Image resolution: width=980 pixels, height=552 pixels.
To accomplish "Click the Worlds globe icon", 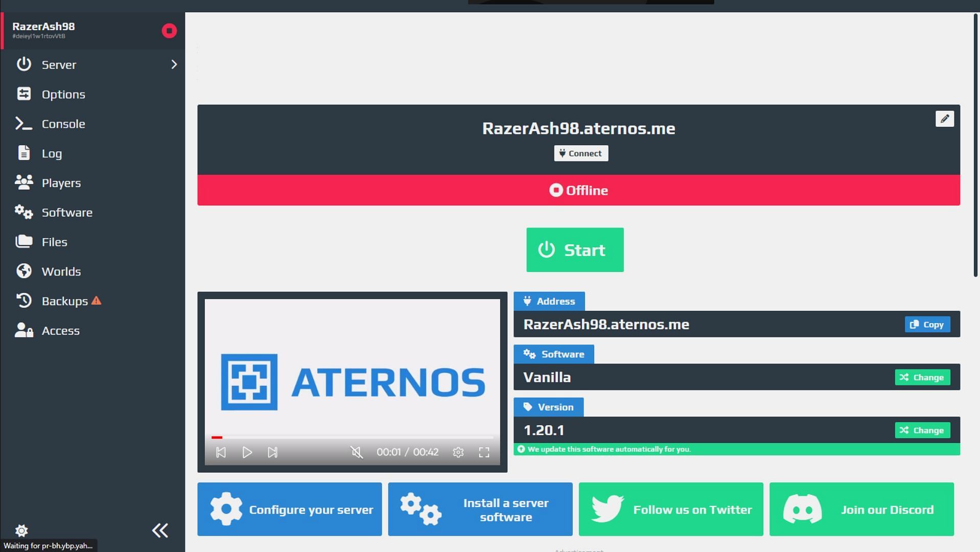I will [24, 271].
